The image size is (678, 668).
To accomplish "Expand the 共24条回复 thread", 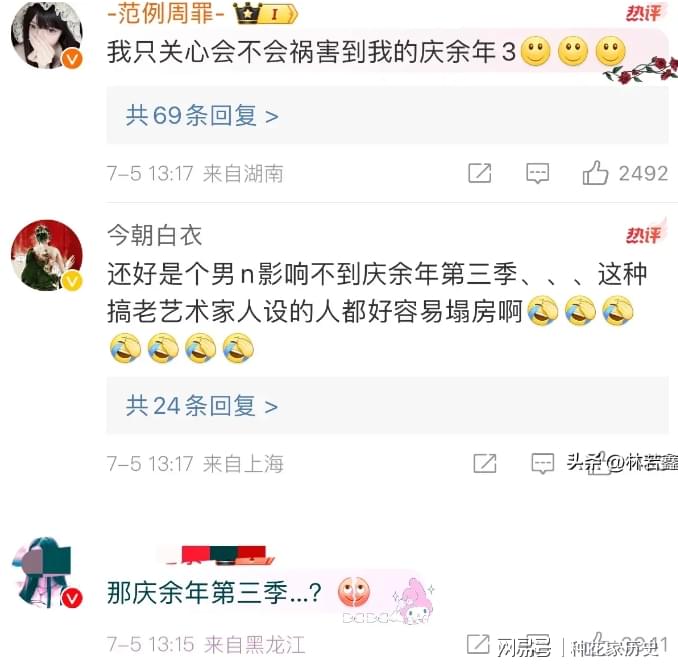I will (x=387, y=406).
